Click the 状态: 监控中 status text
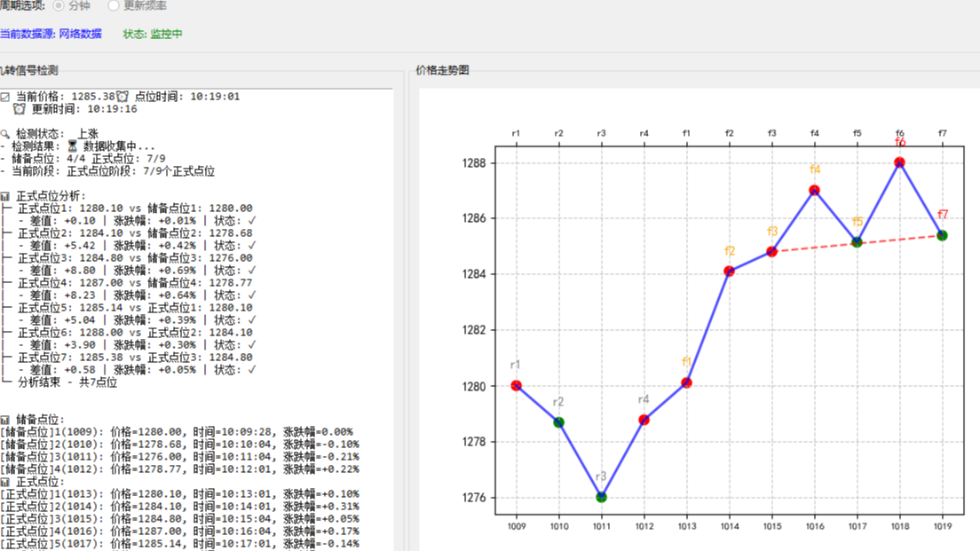Image resolution: width=980 pixels, height=551 pixels. [153, 34]
